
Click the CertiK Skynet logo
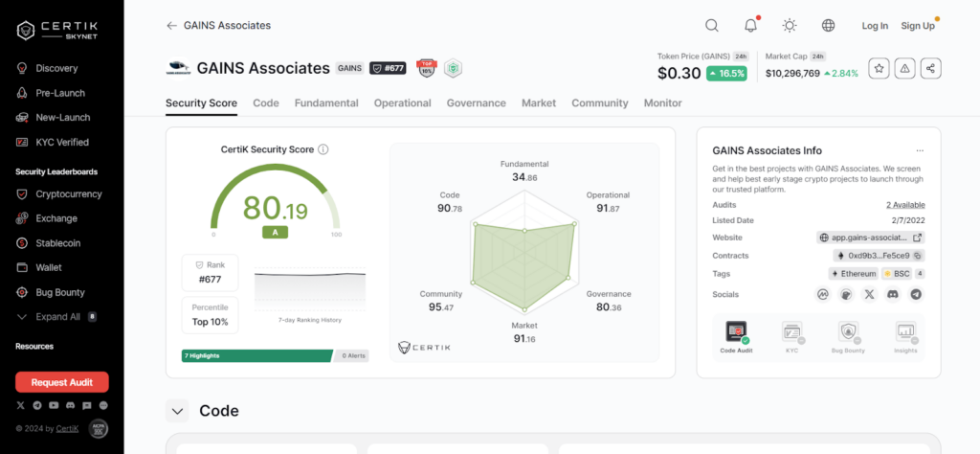tap(56, 30)
